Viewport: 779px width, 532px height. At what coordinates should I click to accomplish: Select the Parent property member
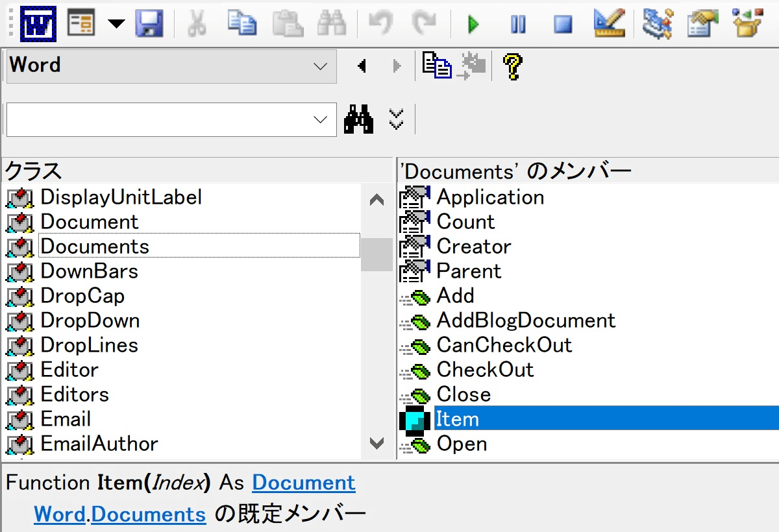click(x=469, y=271)
